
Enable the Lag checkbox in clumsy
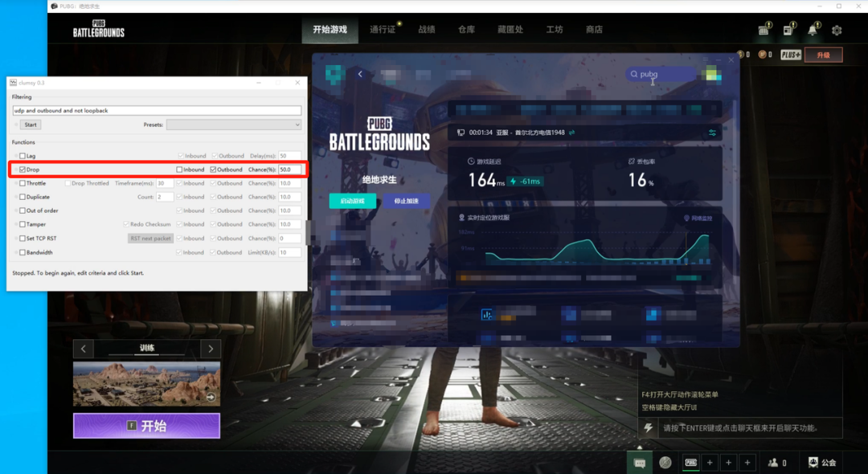point(23,156)
